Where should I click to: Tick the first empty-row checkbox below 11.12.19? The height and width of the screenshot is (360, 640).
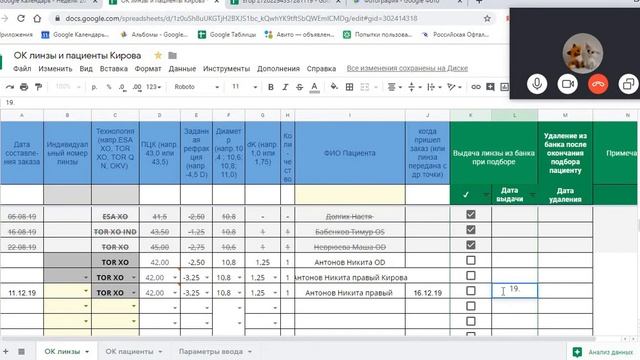[x=471, y=306]
